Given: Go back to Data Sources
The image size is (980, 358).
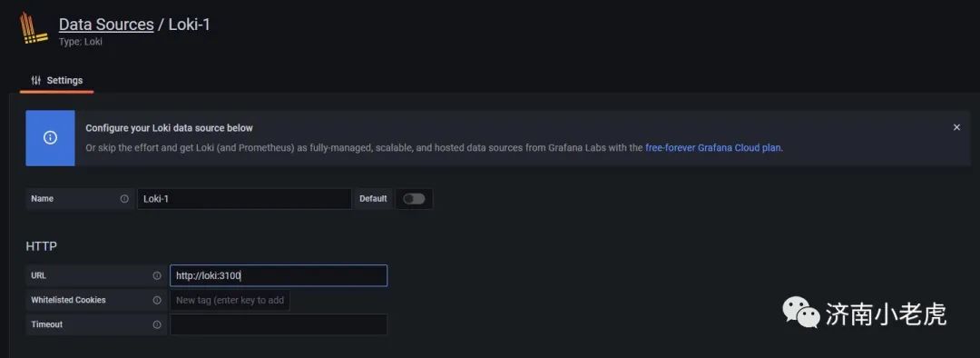Looking at the screenshot, I should click(x=106, y=25).
